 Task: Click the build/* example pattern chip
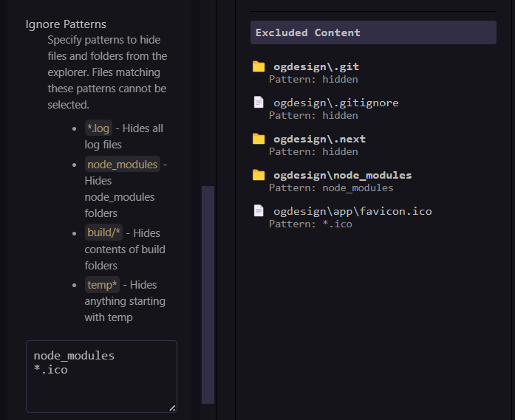103,233
